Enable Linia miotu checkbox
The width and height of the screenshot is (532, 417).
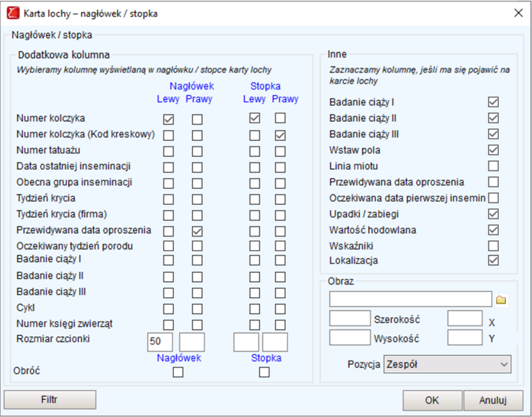[x=493, y=166]
